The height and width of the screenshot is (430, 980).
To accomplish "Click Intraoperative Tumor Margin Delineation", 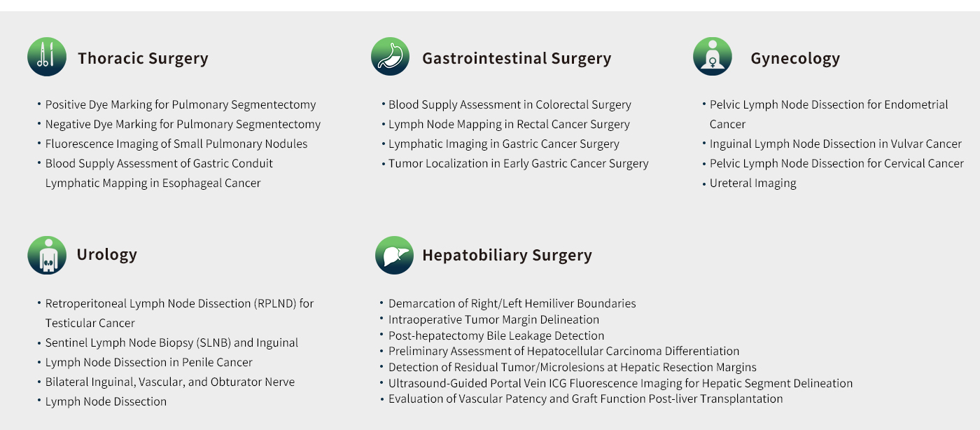I will (494, 319).
